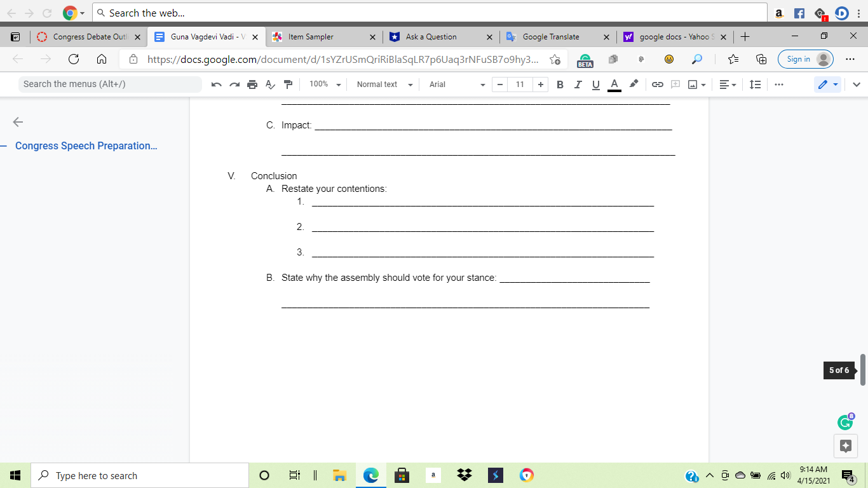Toggle bold formatting

[560, 84]
